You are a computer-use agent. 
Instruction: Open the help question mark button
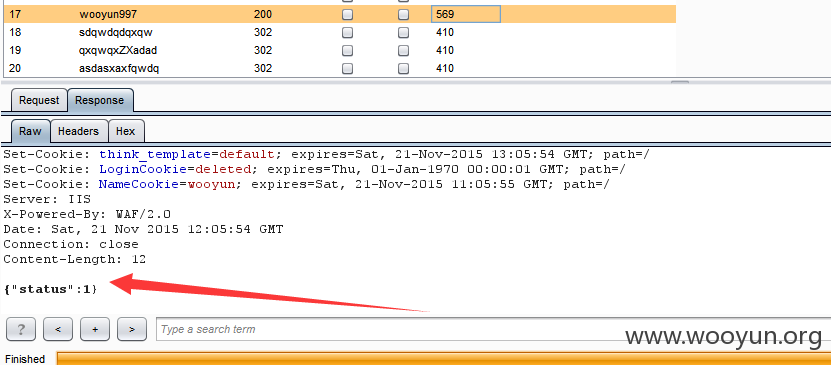point(21,329)
